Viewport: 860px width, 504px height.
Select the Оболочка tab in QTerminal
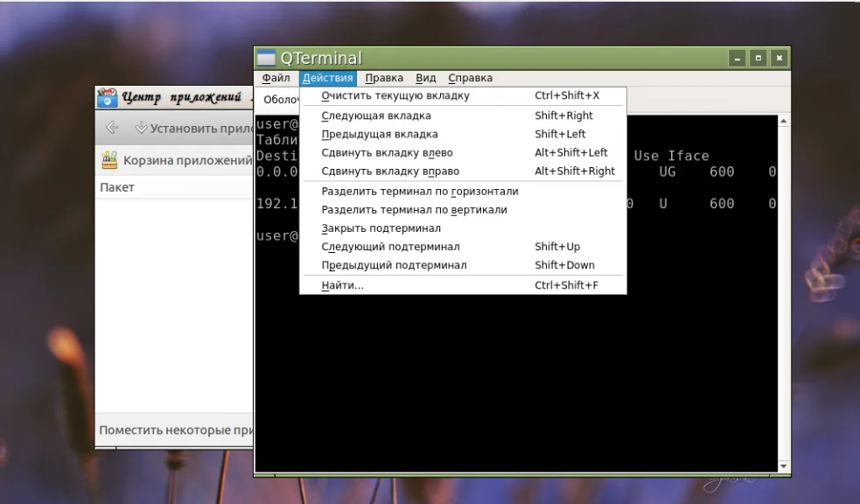(278, 100)
